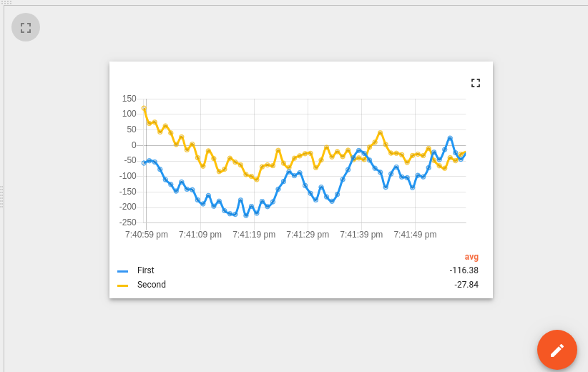The width and height of the screenshot is (588, 372).
Task: Click the 7:41:49 pm time axis label
Action: (415, 235)
